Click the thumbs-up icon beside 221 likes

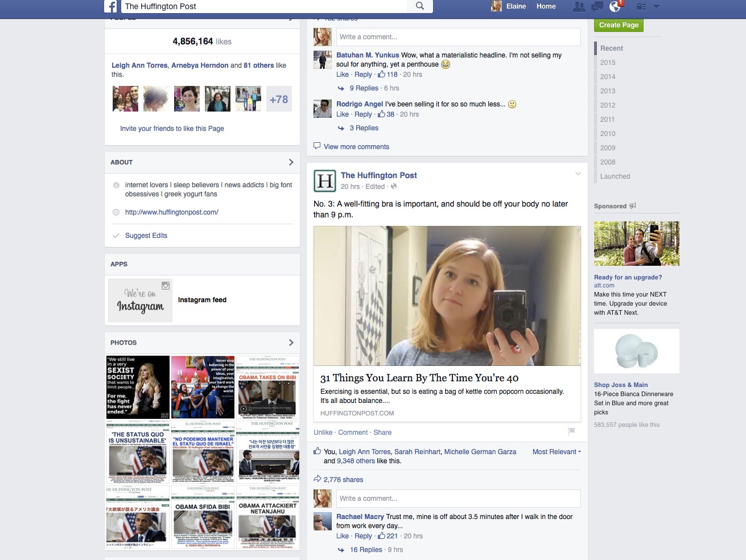pos(382,536)
